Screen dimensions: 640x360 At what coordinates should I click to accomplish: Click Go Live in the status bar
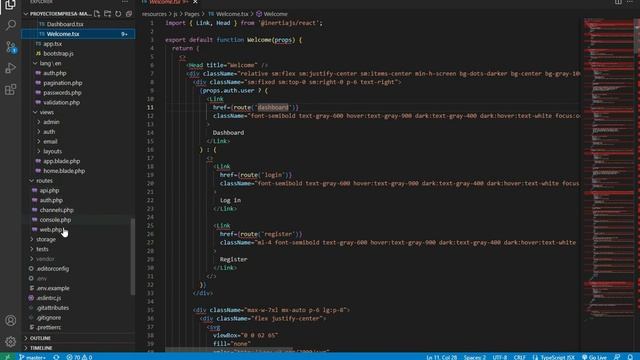pyautogui.click(x=594, y=357)
